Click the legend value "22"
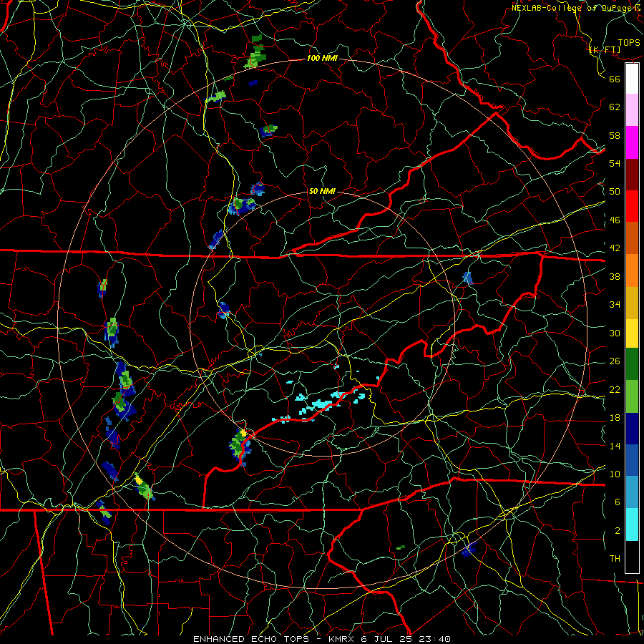644x644 pixels. 615,389
